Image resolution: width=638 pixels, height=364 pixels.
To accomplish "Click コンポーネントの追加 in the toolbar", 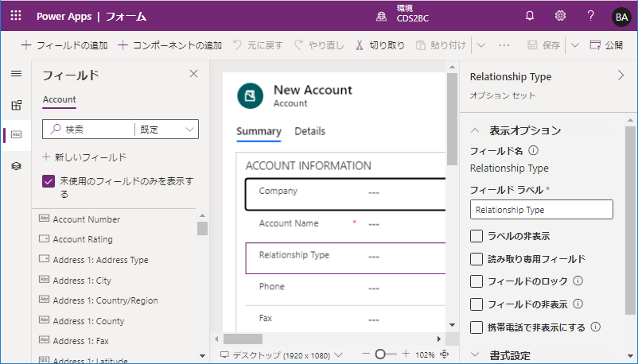I will [x=169, y=45].
